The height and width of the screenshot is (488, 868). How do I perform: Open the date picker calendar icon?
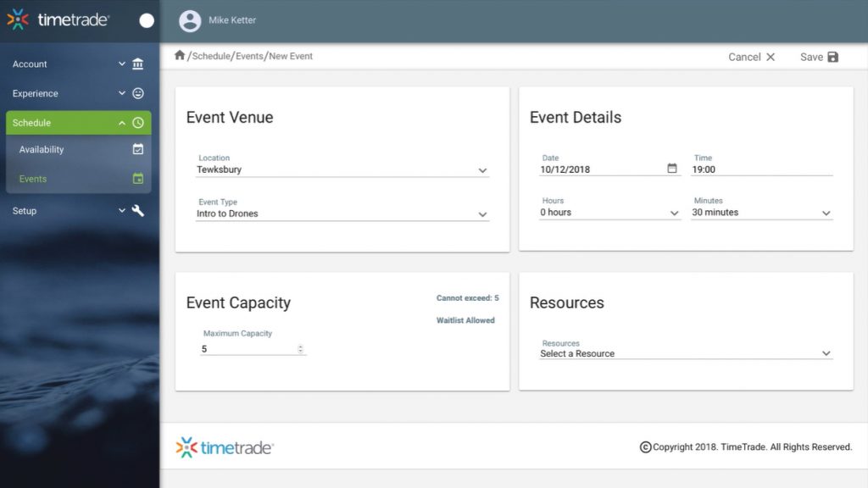click(672, 169)
